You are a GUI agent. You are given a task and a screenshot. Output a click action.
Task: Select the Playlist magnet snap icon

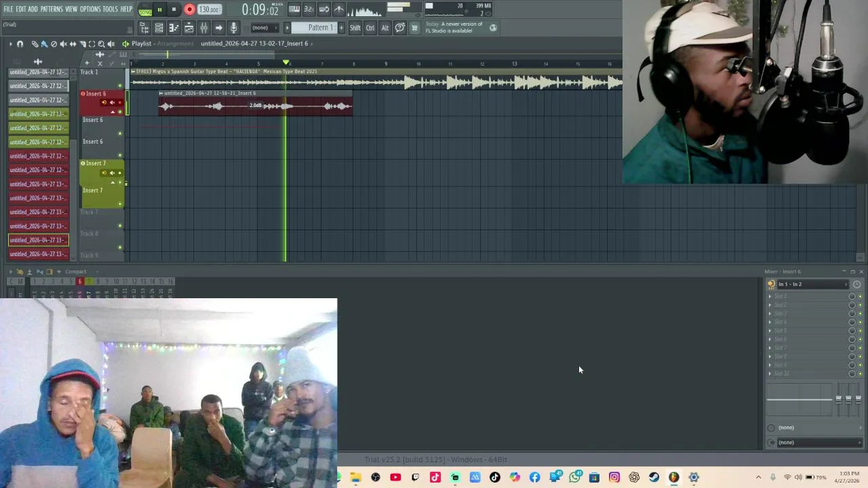tap(20, 44)
